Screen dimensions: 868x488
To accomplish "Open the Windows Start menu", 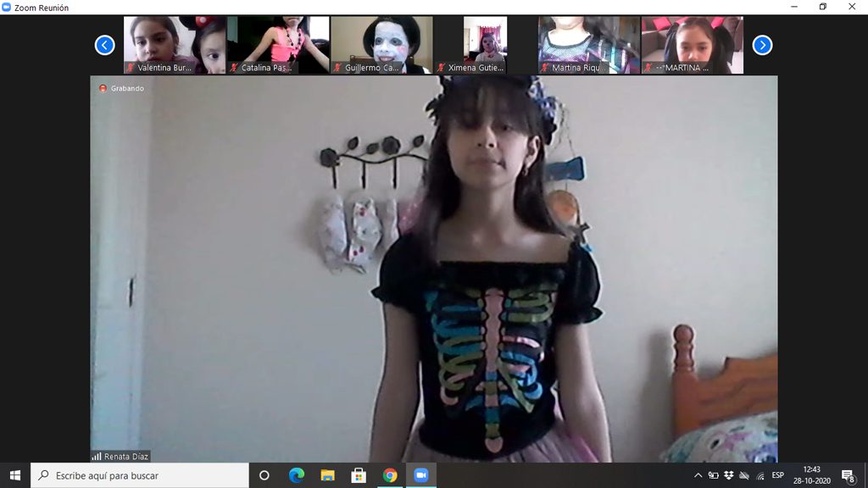I will pos(14,475).
